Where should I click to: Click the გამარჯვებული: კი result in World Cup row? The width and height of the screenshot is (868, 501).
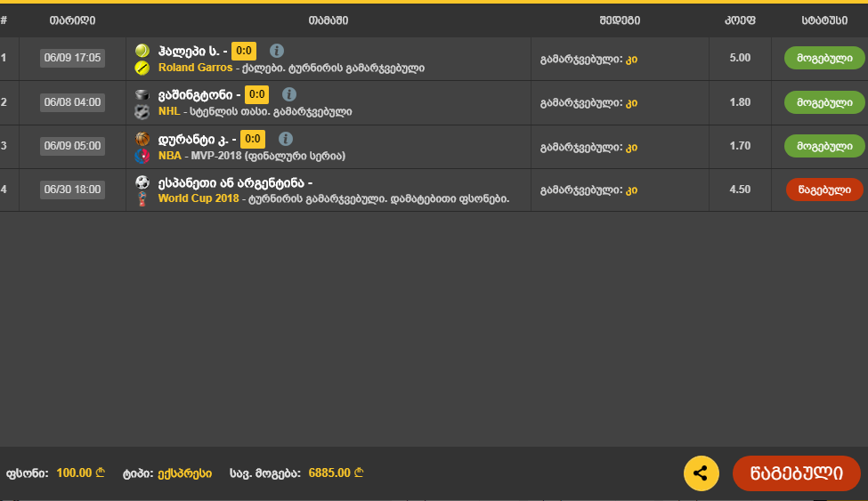coord(589,190)
